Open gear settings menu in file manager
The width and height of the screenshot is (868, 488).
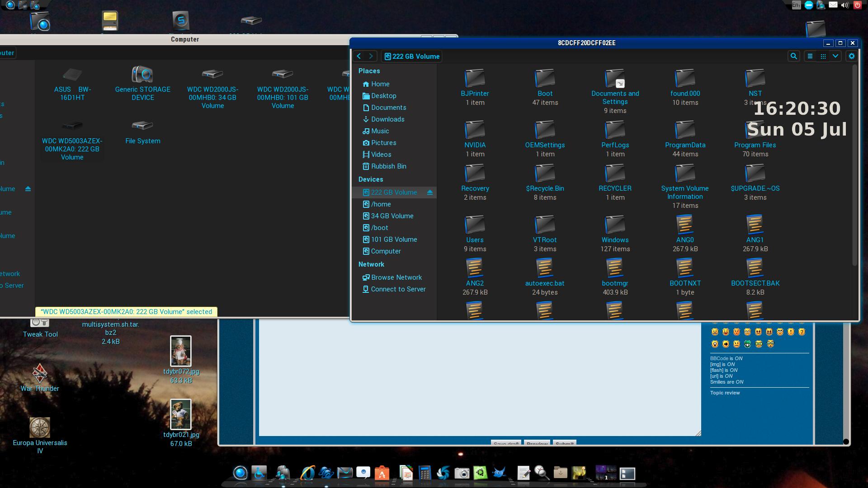coord(852,56)
